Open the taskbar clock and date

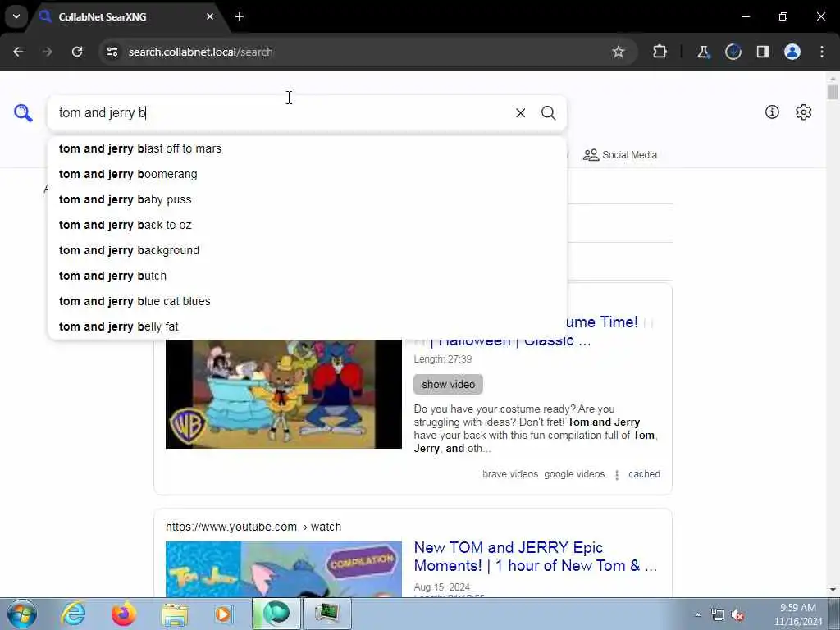pyautogui.click(x=797, y=614)
